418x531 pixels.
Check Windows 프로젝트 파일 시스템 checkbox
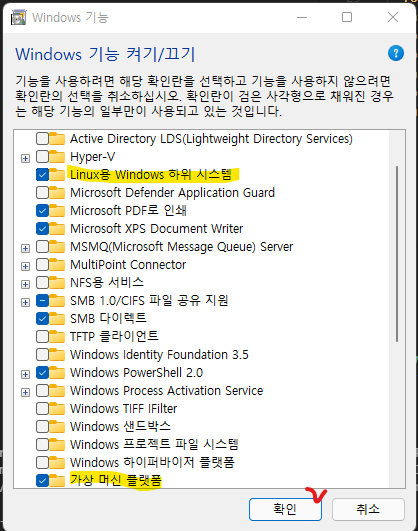42,444
